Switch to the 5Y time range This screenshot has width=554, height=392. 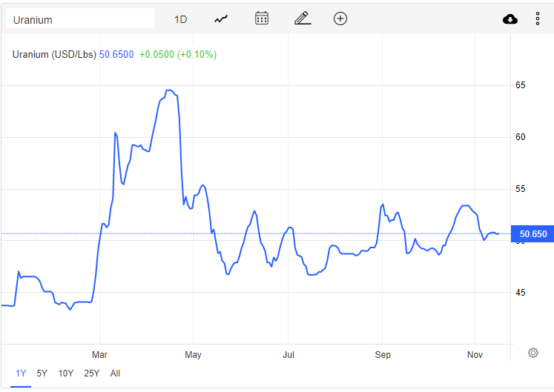pyautogui.click(x=42, y=373)
